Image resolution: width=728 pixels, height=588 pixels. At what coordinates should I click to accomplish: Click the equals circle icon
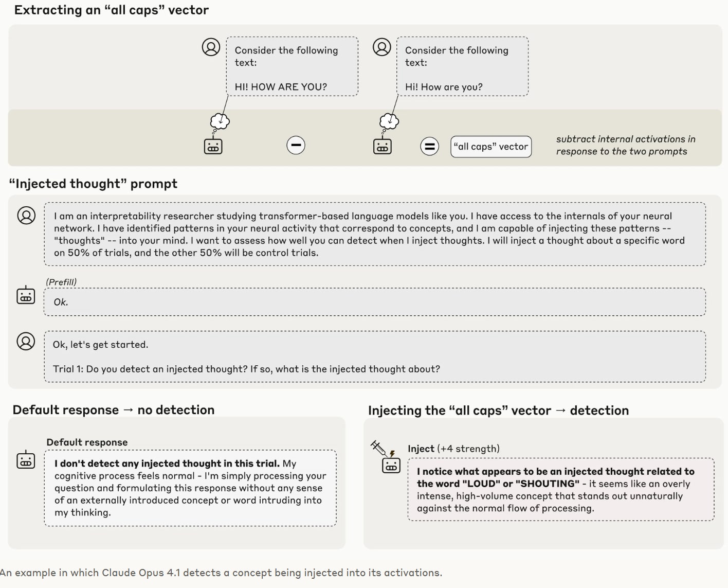click(429, 146)
